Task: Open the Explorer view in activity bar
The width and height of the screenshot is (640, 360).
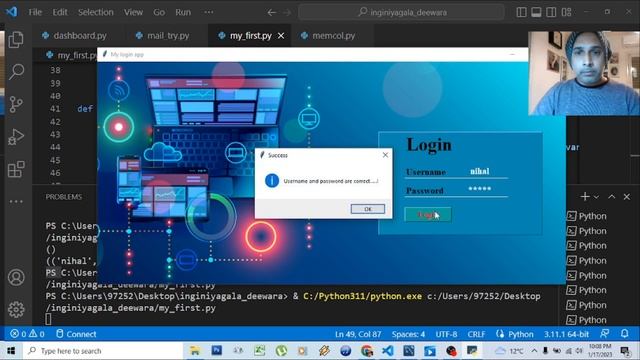Action: [x=16, y=40]
